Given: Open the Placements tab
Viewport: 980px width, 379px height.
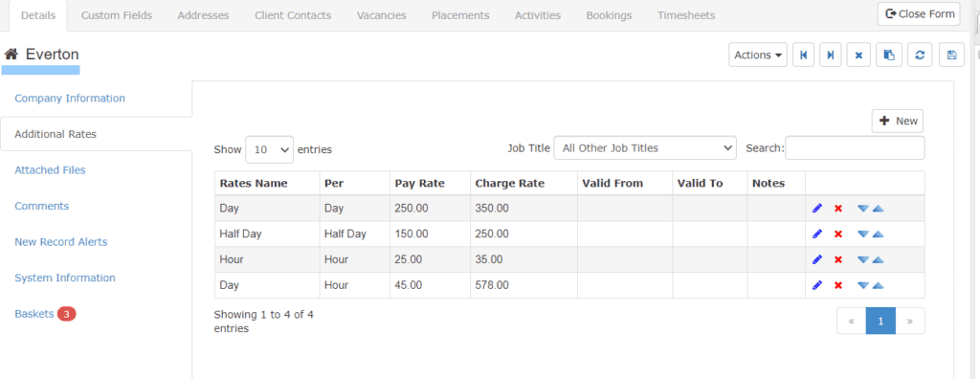Looking at the screenshot, I should coord(460,15).
